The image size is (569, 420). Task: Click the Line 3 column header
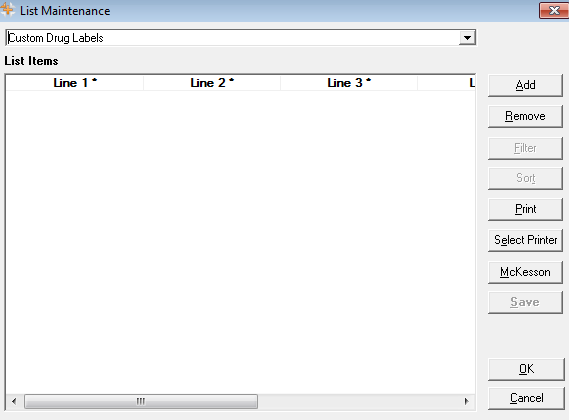[x=349, y=83]
